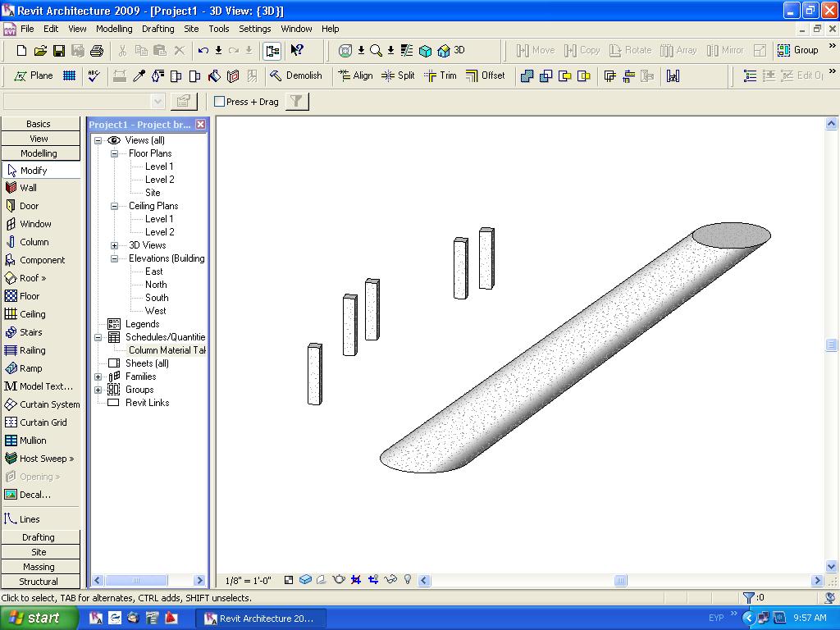840x630 pixels.
Task: Expand the Families node in browser
Action: tap(98, 377)
